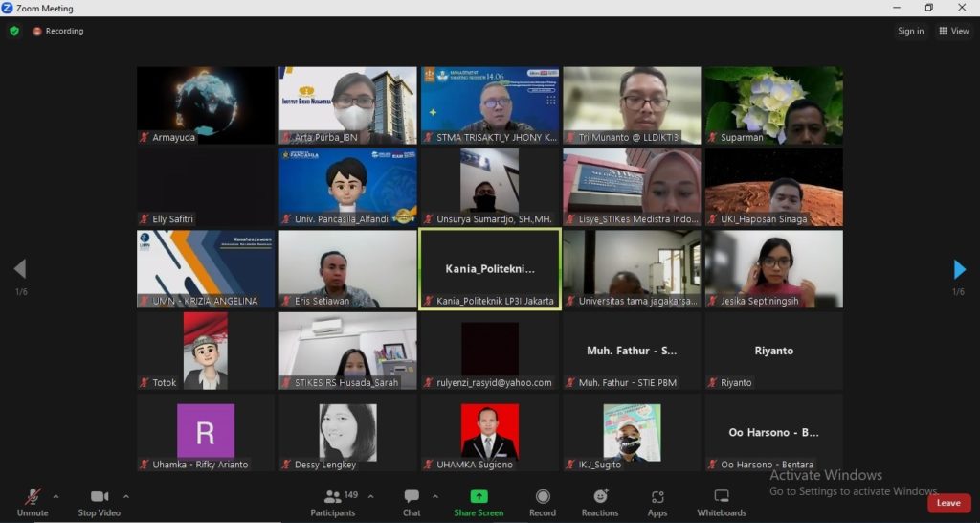Select Suparman's video tile
The width and height of the screenshot is (980, 523).
pos(773,105)
